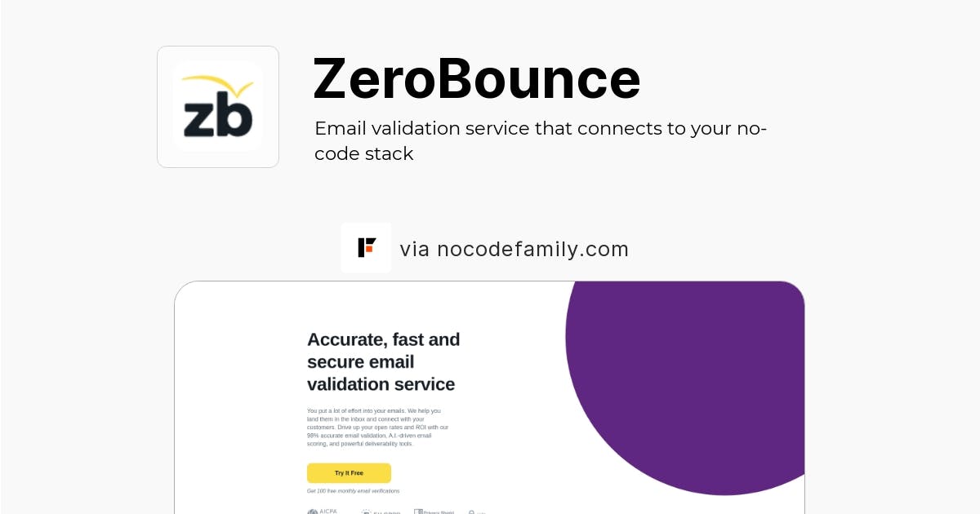Select the tagline about email validation service
This screenshot has width=980, height=514.
[x=541, y=140]
